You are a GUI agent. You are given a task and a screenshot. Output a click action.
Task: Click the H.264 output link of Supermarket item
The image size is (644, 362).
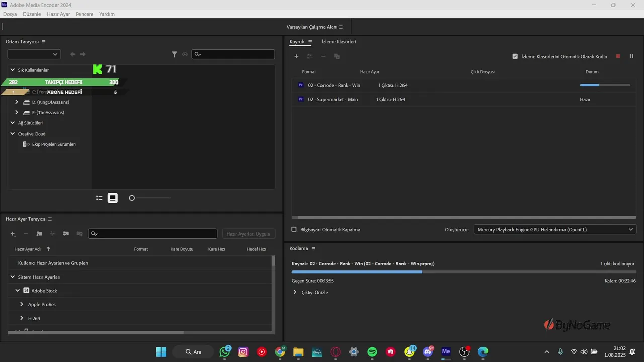391,99
